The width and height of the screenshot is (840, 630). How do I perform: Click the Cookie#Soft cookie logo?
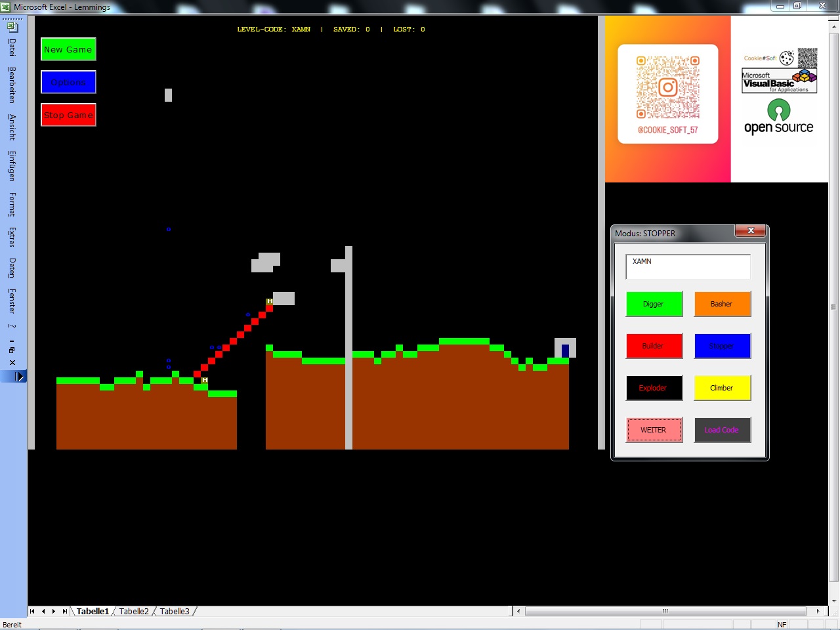click(786, 58)
